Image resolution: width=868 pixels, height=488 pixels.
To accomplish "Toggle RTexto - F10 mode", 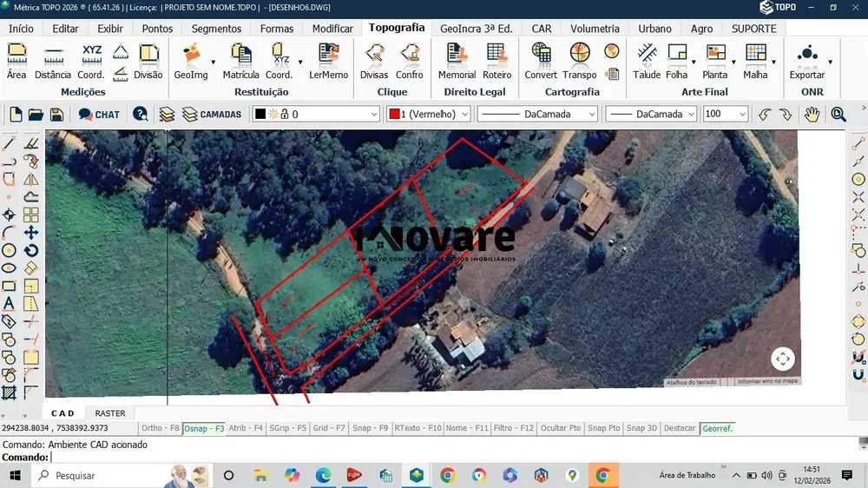I will (x=418, y=428).
